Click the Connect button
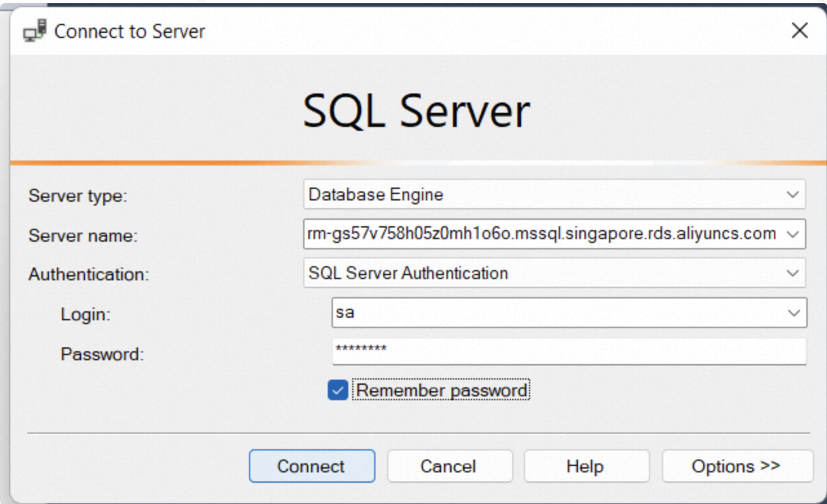Viewport: 827px width, 504px height. pyautogui.click(x=312, y=466)
